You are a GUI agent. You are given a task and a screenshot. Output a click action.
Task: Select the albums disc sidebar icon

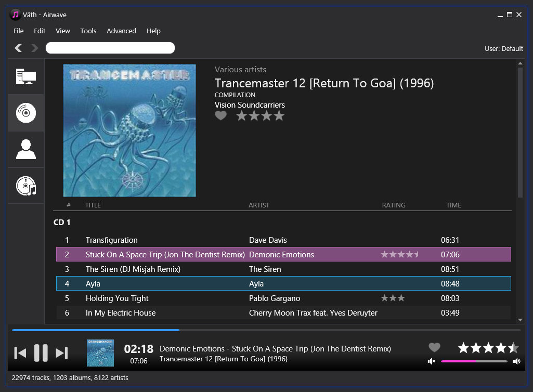pyautogui.click(x=26, y=113)
